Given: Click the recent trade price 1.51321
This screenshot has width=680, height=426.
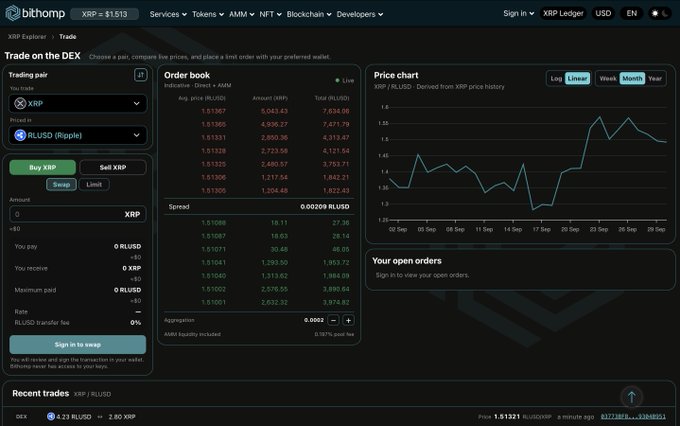Looking at the screenshot, I should click(x=507, y=416).
